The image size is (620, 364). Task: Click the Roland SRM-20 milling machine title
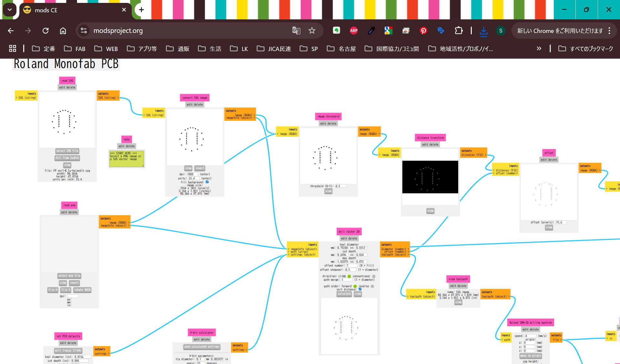[x=531, y=323]
